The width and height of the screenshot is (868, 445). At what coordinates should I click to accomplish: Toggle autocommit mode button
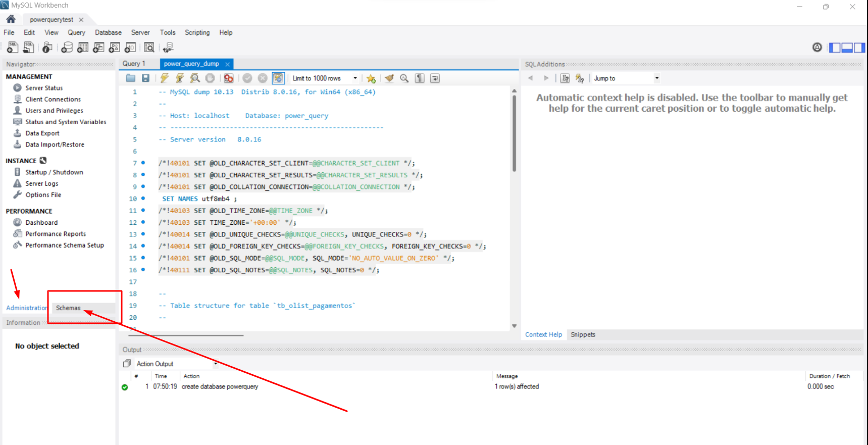tap(278, 78)
